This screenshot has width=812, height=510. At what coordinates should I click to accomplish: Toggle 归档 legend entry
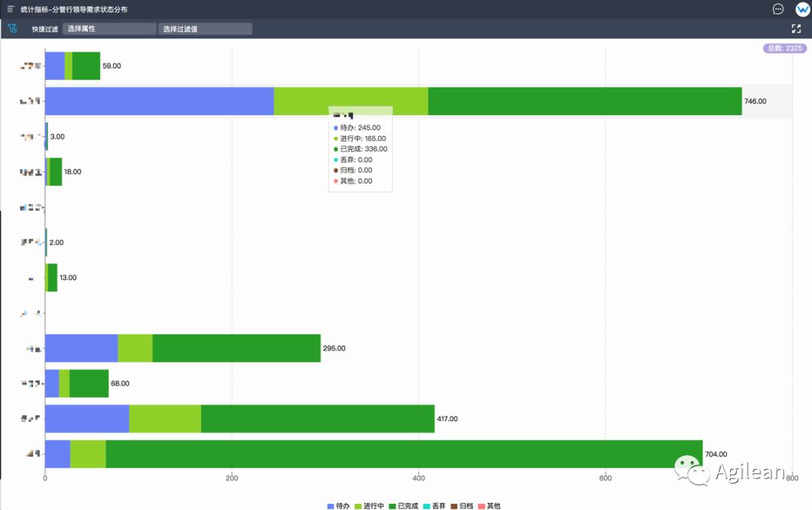click(462, 505)
